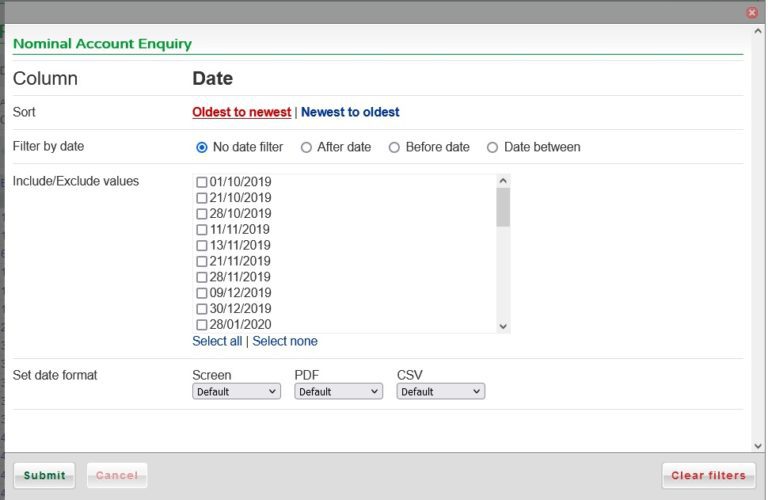Screen dimensions: 768x500
Task: Enable the 30/12/2019 checkbox
Action: (x=201, y=309)
